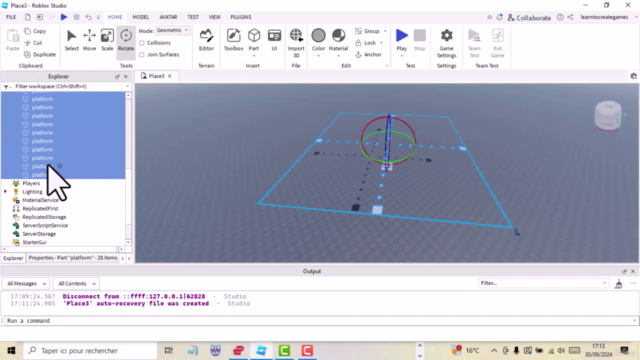Click the Lock tool
640x360 pixels.
pos(366,43)
